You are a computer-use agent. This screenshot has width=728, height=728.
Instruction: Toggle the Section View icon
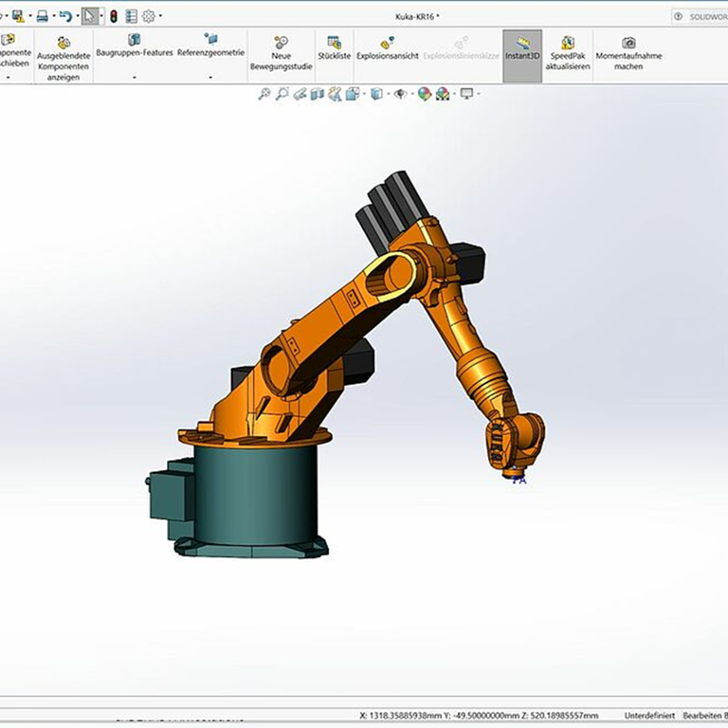pyautogui.click(x=318, y=94)
